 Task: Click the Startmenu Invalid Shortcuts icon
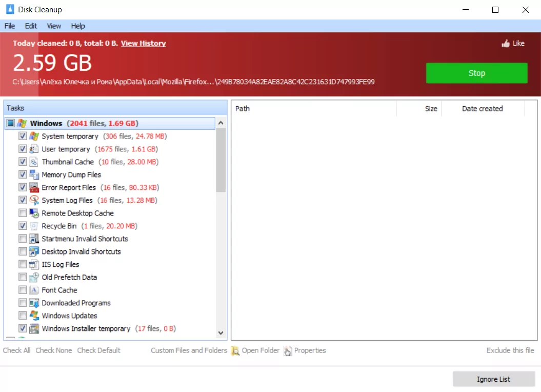click(x=34, y=239)
